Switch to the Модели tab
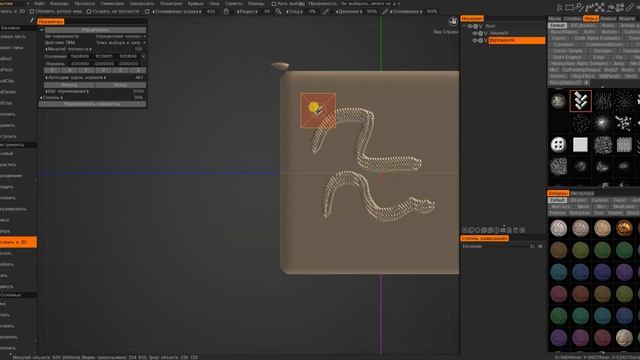Image resolution: width=640 pixels, height=360 pixels. point(627,18)
